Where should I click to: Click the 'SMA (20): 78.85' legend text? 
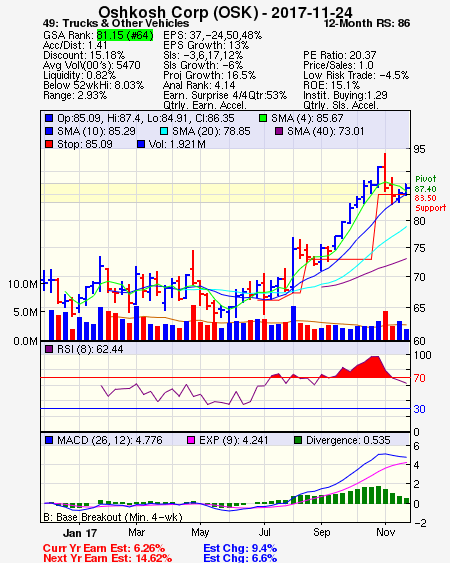click(x=211, y=131)
